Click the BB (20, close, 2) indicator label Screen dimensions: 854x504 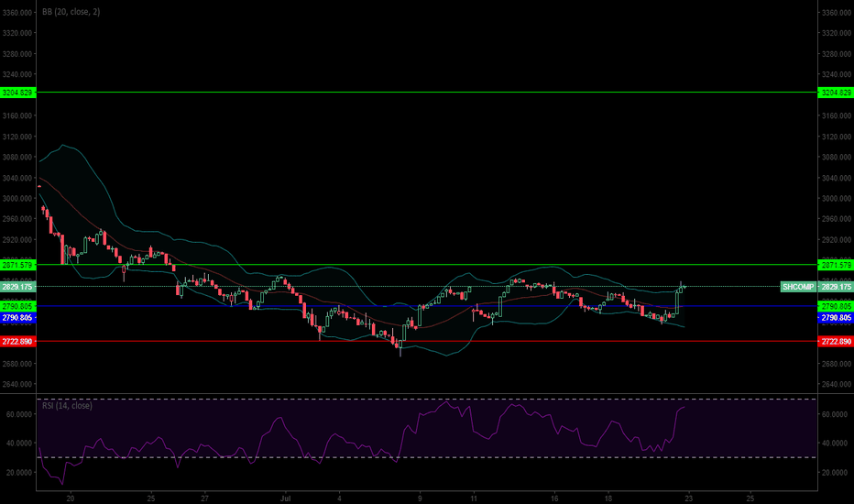[71, 11]
